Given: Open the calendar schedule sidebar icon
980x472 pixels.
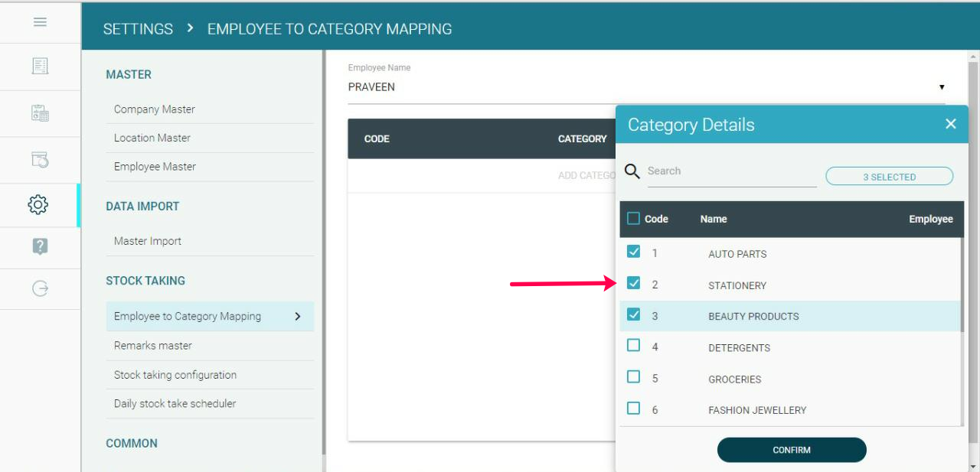Looking at the screenshot, I should (x=40, y=113).
